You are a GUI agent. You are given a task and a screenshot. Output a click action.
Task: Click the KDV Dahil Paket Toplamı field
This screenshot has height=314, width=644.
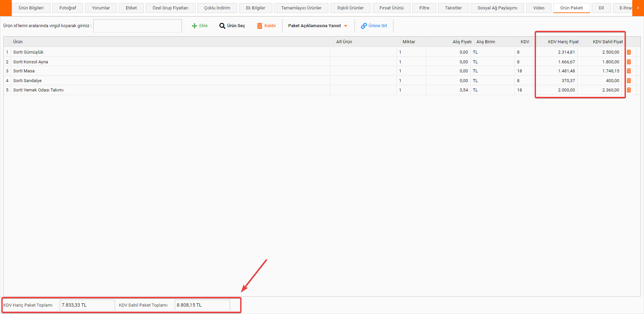(x=202, y=305)
